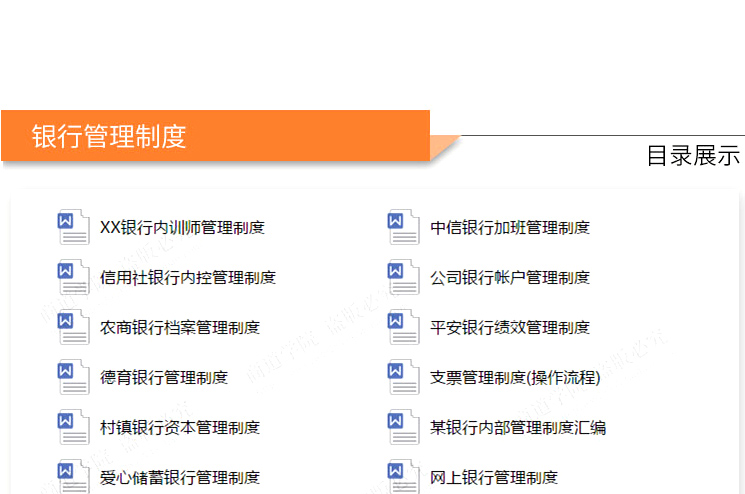Screen dimensions: 745x494
Task: Click Word icon beside XX银行内训师管理制度
Action: 73,227
